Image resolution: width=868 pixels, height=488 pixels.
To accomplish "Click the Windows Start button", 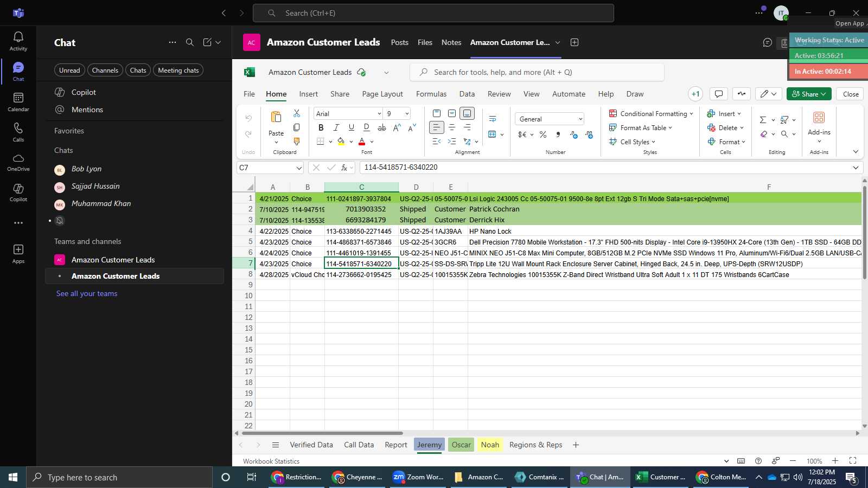I will (13, 477).
